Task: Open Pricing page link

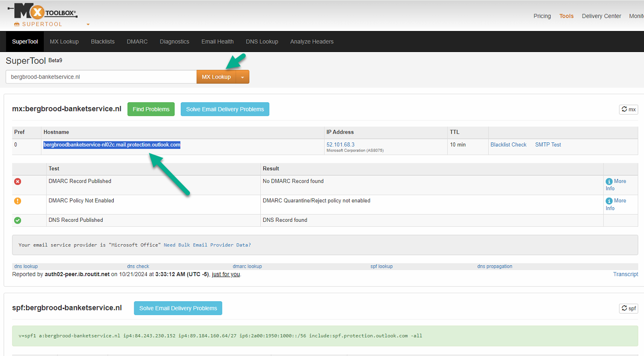Action: click(x=542, y=16)
